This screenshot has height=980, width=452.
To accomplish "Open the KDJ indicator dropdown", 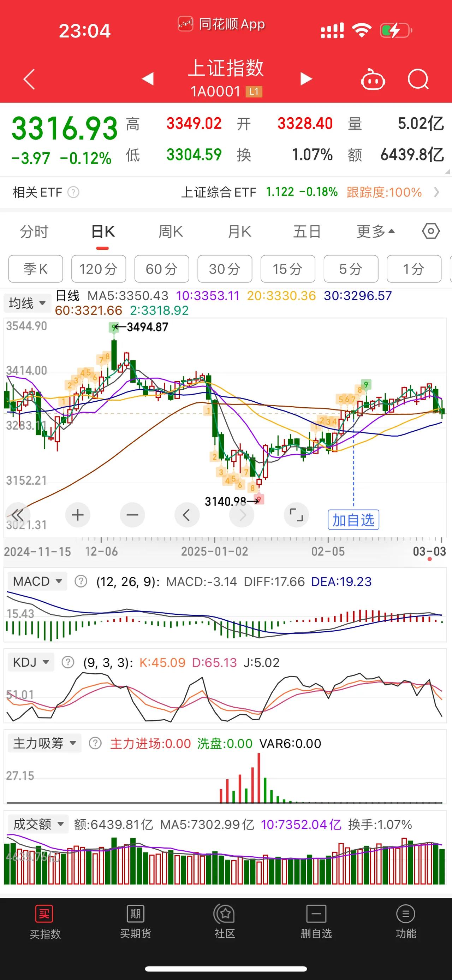I will (x=31, y=662).
